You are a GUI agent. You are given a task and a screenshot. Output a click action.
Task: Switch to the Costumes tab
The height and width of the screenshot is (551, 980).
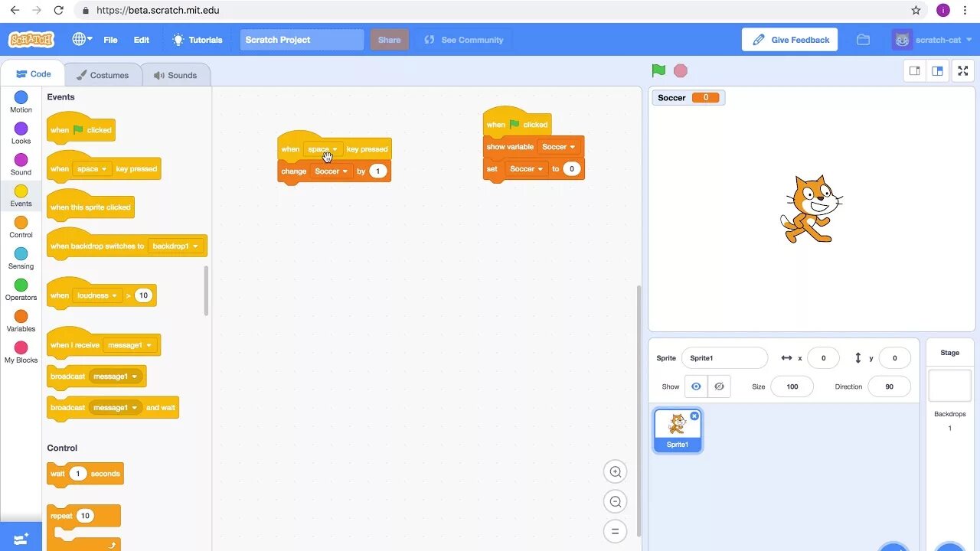[103, 75]
